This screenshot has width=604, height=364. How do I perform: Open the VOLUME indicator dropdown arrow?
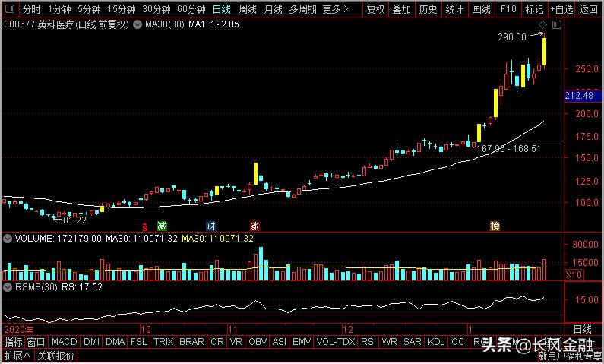point(8,239)
